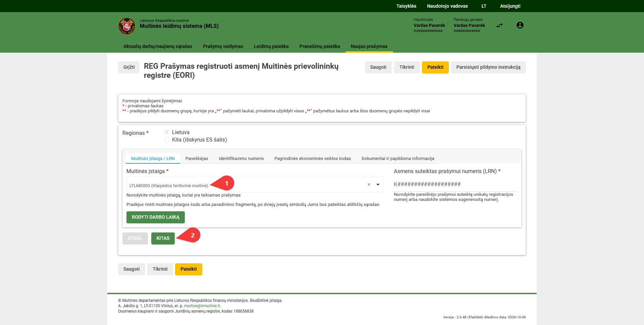Click the RODYTI DARBO LAIKĄ button
The width and height of the screenshot is (644, 325).
pos(156,217)
